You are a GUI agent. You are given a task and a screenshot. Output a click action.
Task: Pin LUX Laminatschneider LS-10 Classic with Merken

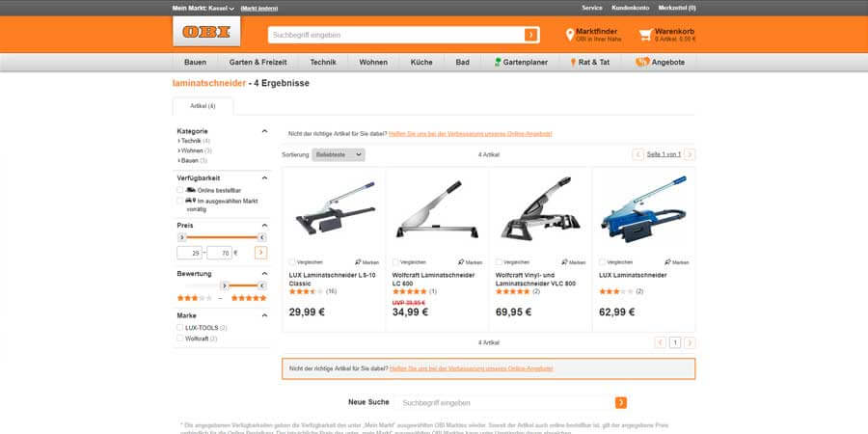(x=366, y=262)
